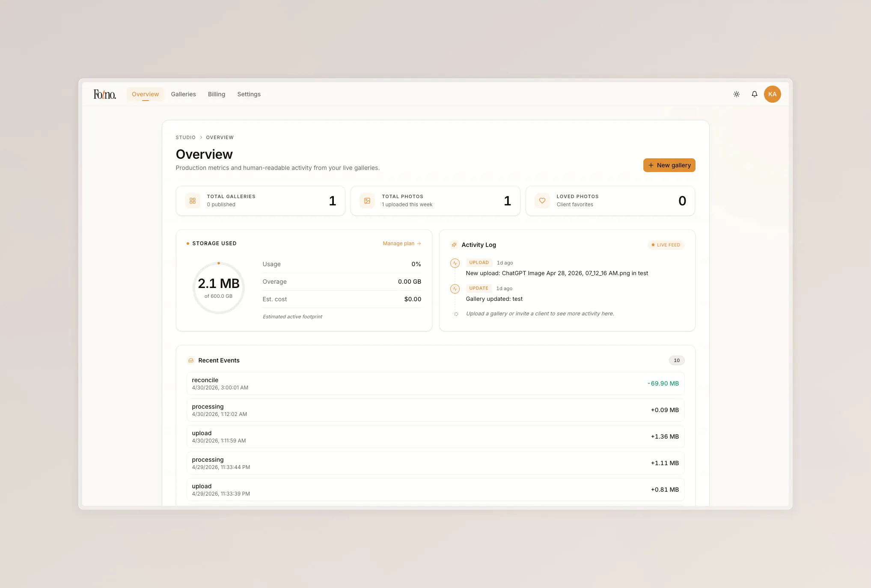Click the breadcrumb chevron after STUDIO
Image resolution: width=871 pixels, height=588 pixels.
click(201, 137)
